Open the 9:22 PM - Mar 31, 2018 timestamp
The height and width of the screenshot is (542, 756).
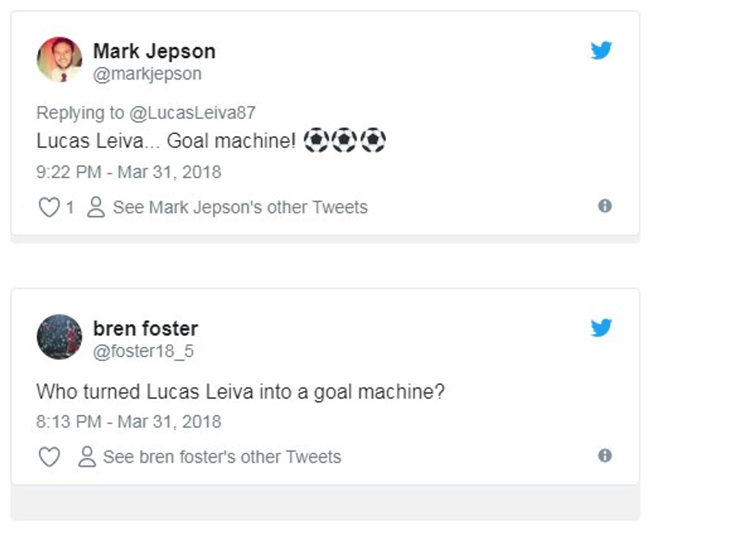click(x=128, y=172)
